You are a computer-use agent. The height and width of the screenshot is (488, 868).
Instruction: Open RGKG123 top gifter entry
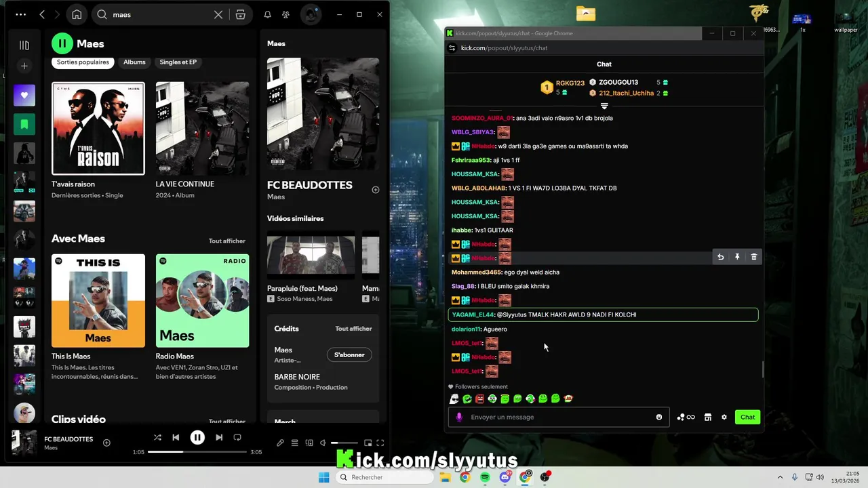coord(563,87)
